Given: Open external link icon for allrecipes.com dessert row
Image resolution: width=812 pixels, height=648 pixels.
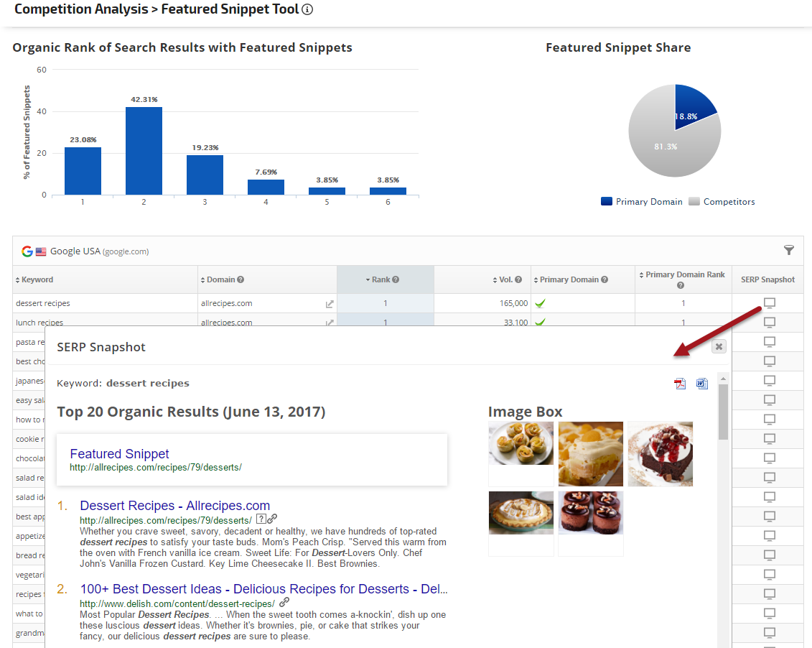Looking at the screenshot, I should click(330, 304).
